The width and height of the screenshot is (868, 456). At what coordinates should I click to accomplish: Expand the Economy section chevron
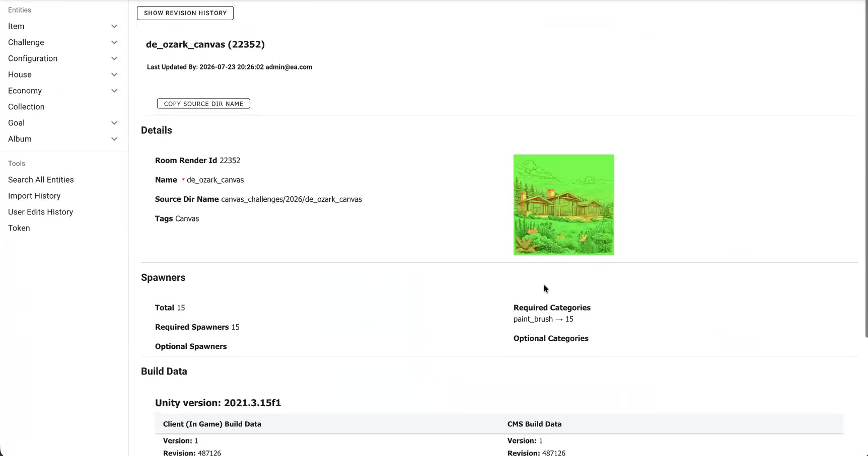tap(114, 91)
